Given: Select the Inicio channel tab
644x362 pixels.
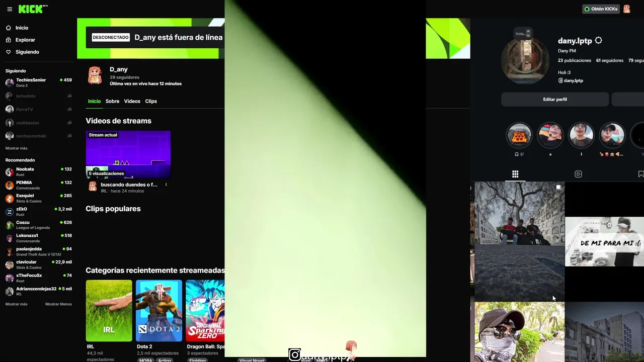Looking at the screenshot, I should click(x=94, y=101).
